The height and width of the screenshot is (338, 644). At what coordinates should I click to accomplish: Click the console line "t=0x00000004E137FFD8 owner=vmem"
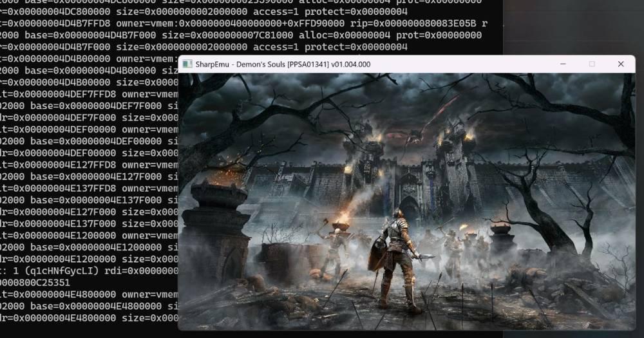89,189
